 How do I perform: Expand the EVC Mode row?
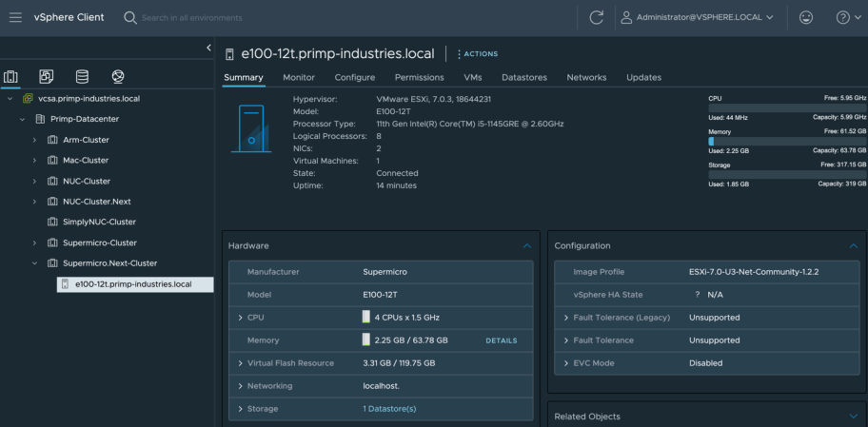point(566,363)
